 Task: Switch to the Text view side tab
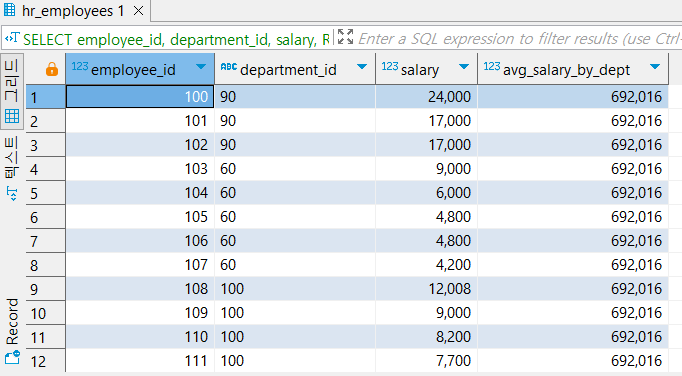tap(12, 168)
